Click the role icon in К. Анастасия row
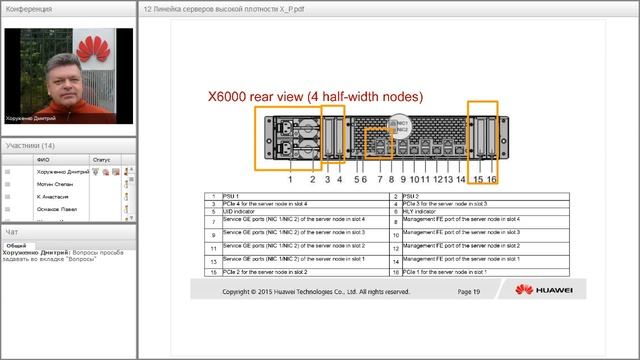 tap(126, 197)
